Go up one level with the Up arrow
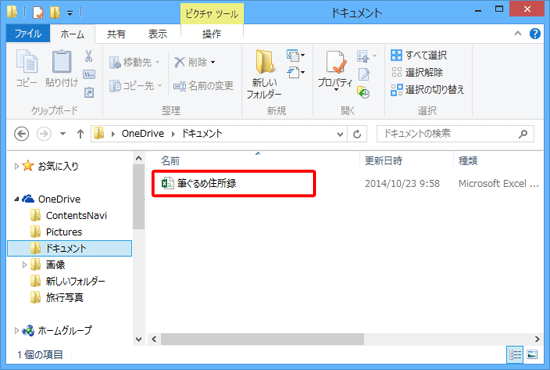This screenshot has width=550, height=370. coord(80,134)
